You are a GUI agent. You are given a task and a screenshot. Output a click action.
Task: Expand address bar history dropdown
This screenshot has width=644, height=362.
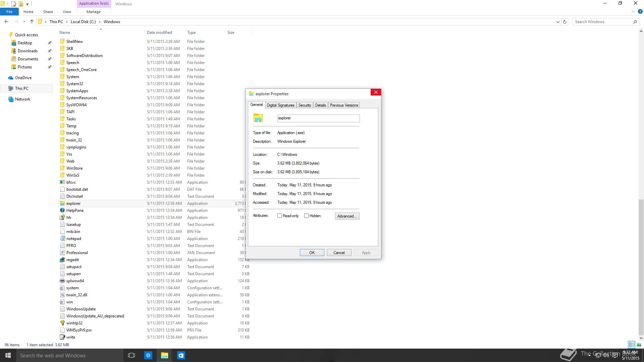tap(558, 22)
